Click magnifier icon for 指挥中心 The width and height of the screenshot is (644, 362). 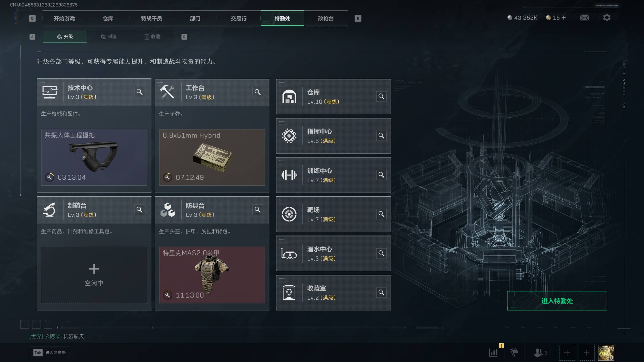coord(381,136)
